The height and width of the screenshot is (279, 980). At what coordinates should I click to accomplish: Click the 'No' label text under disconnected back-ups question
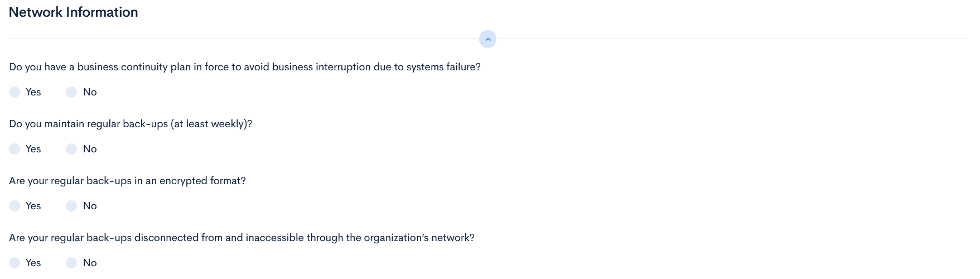click(90, 263)
